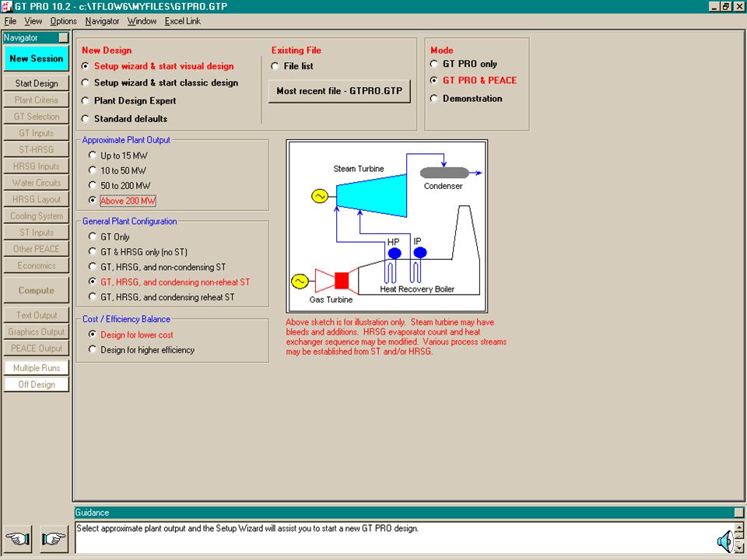The image size is (747, 560).
Task: Click the Guidance panel collapse box
Action: [x=738, y=513]
